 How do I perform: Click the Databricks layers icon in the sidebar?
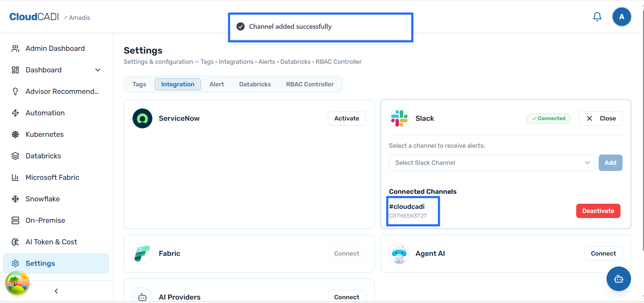coord(15,156)
